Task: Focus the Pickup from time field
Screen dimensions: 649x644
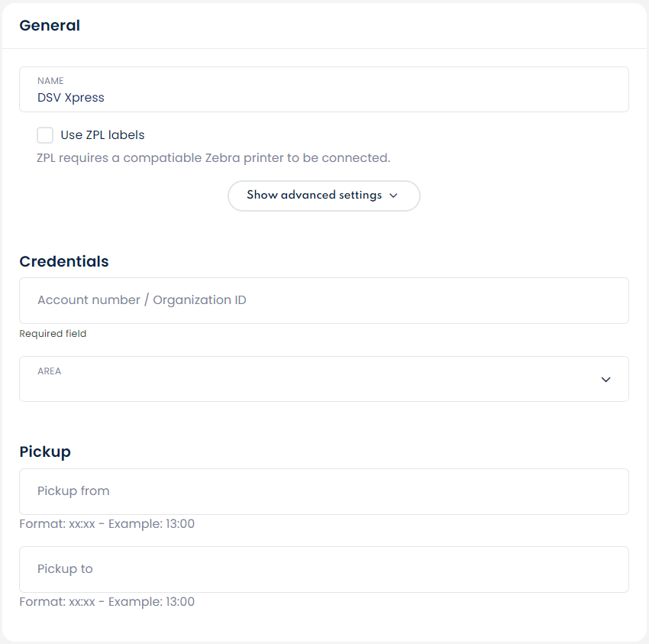Action: click(x=324, y=491)
